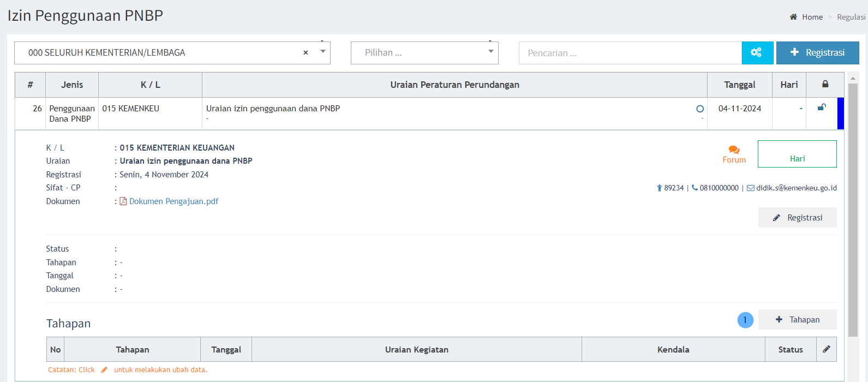Open the Dokumen Pengajuan.pdf link
Screen dimensions: 868x382
[x=173, y=201]
